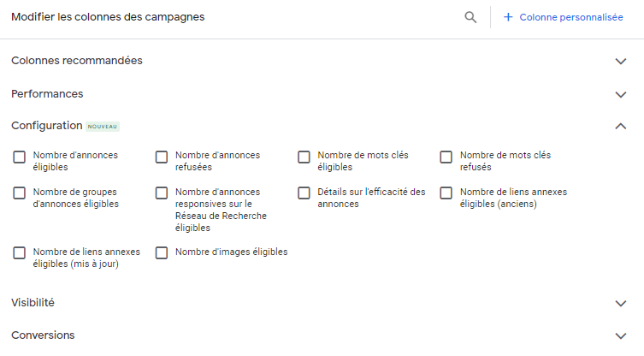This screenshot has width=644, height=356.
Task: Expand the Conversions section chevron
Action: pos(621,335)
